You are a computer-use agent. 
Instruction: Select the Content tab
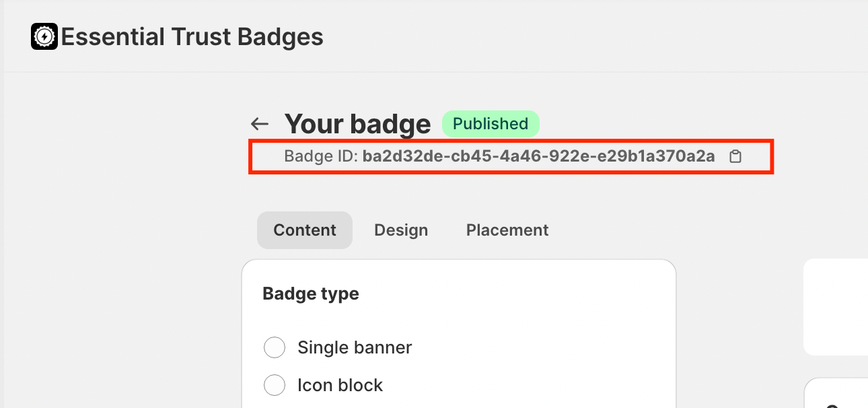(x=305, y=230)
